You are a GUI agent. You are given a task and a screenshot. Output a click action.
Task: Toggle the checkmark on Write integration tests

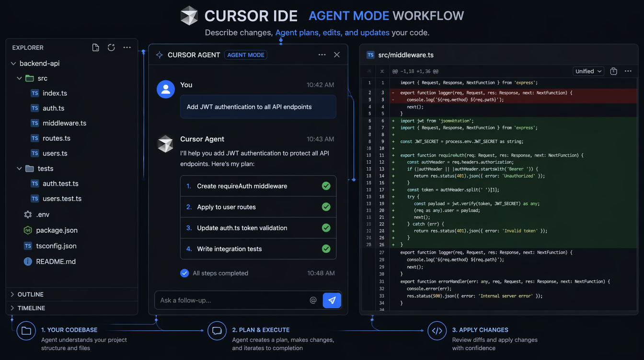pyautogui.click(x=326, y=248)
